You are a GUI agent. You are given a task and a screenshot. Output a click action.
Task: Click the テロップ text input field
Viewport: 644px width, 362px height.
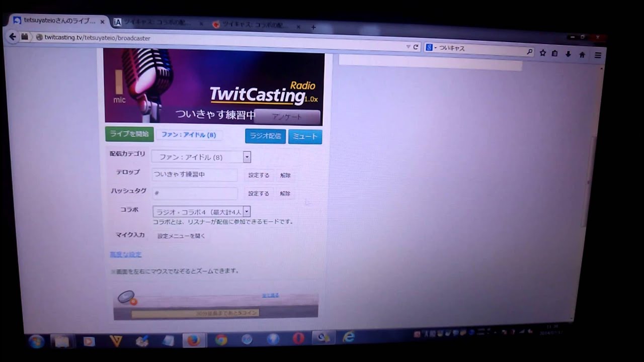[195, 174]
